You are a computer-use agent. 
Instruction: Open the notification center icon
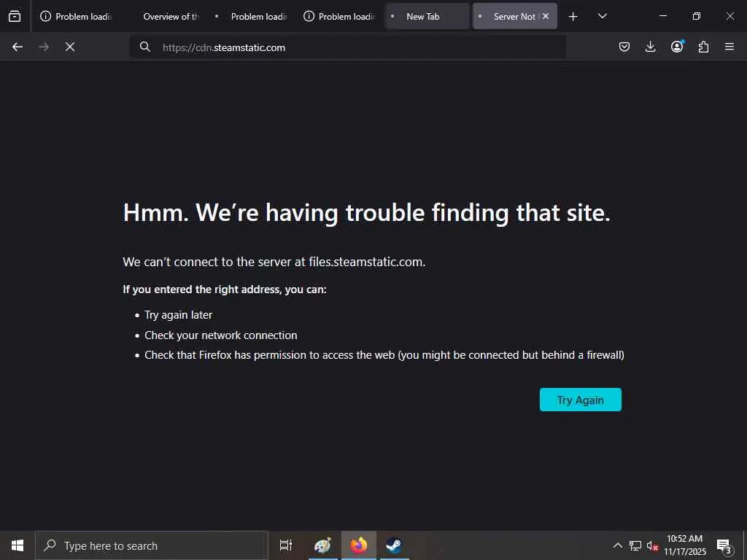pyautogui.click(x=724, y=546)
